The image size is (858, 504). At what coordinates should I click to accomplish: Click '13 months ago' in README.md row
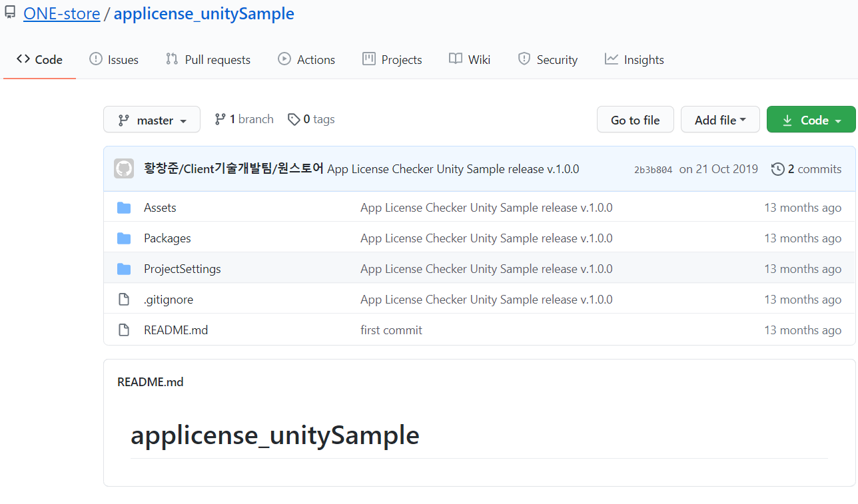[803, 330]
